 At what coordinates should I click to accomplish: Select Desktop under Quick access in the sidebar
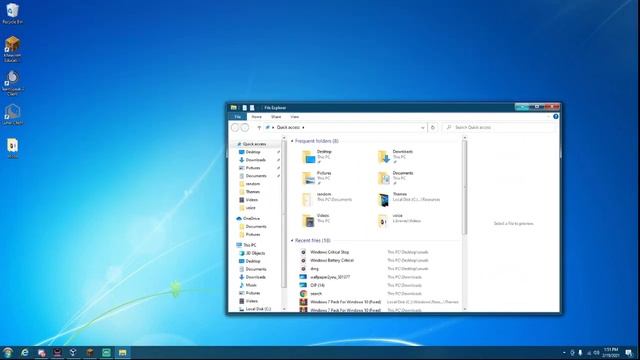coord(253,152)
